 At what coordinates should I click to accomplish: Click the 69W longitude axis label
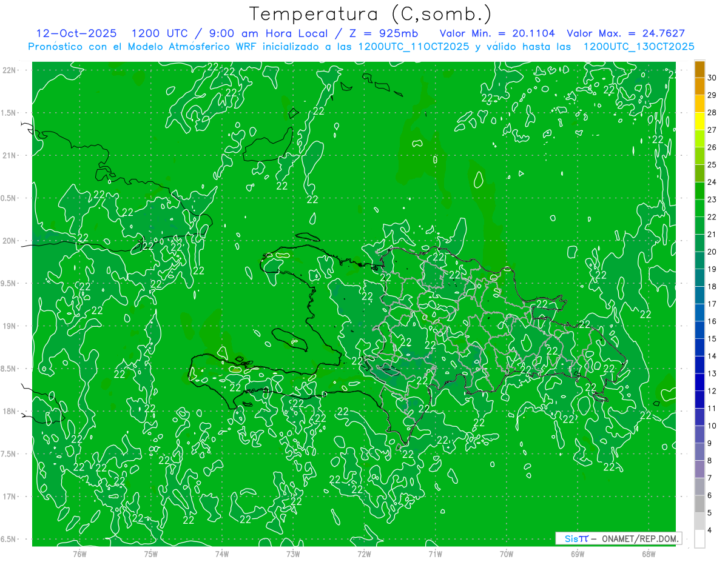578,554
